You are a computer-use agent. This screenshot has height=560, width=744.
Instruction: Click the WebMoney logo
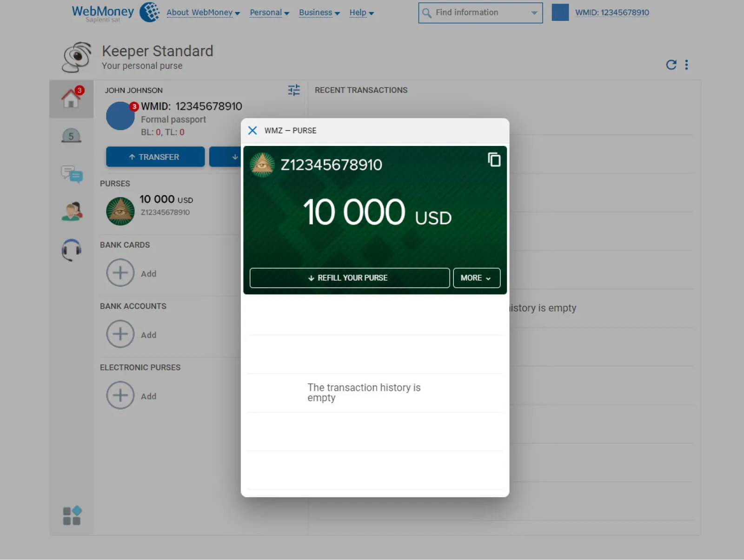coord(115,12)
